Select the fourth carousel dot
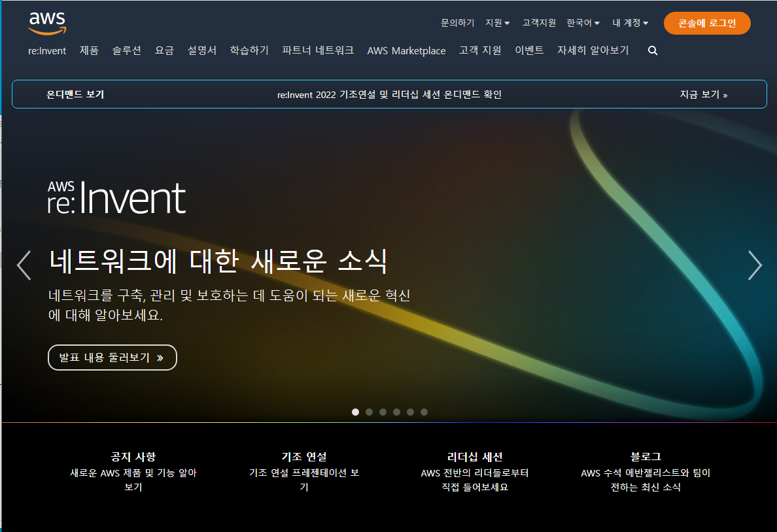Viewport: 777px width, 532px height. pos(396,412)
